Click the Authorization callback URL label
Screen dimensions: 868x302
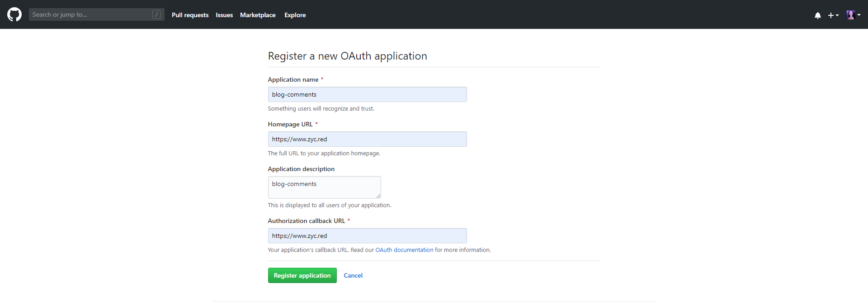pos(306,221)
